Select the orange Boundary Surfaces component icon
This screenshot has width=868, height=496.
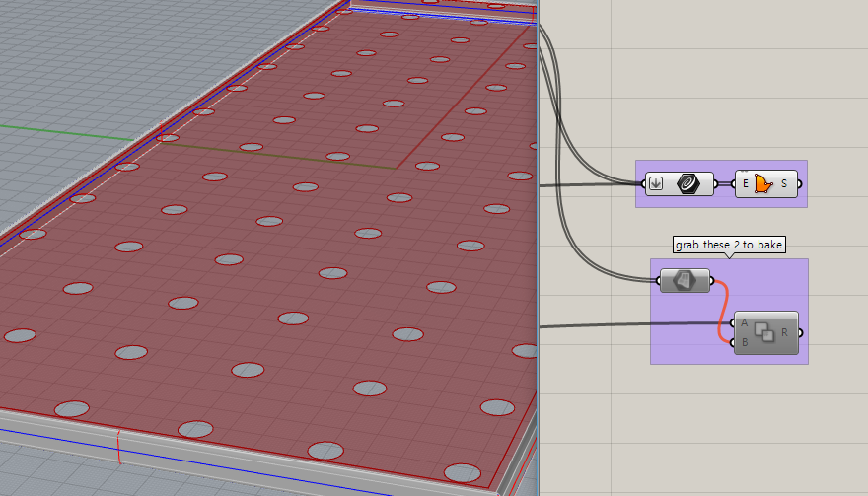(x=763, y=183)
